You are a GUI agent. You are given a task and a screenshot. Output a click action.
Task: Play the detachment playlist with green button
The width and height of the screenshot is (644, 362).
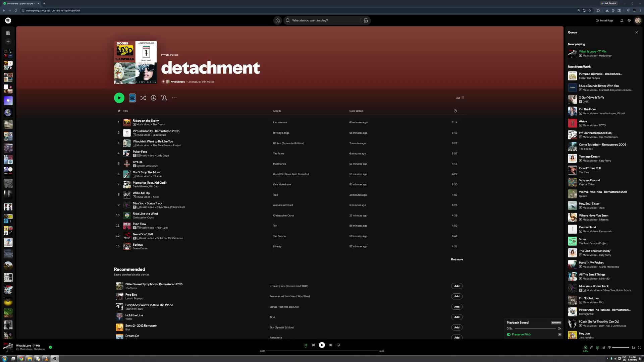119,98
